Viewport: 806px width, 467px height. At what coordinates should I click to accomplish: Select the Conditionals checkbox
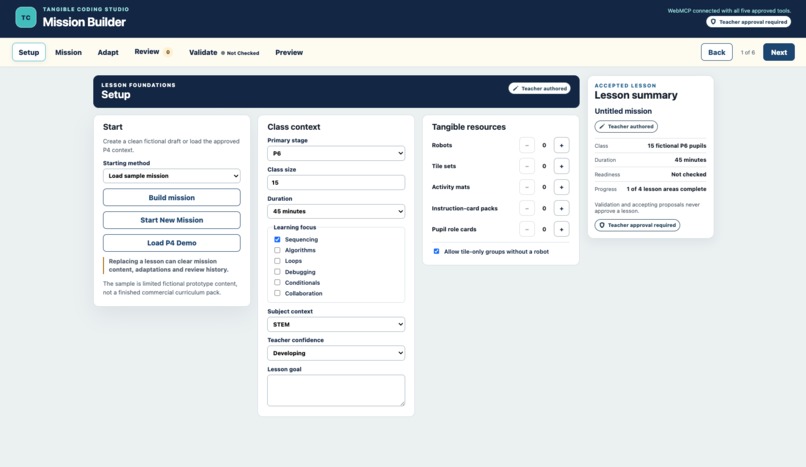point(277,283)
